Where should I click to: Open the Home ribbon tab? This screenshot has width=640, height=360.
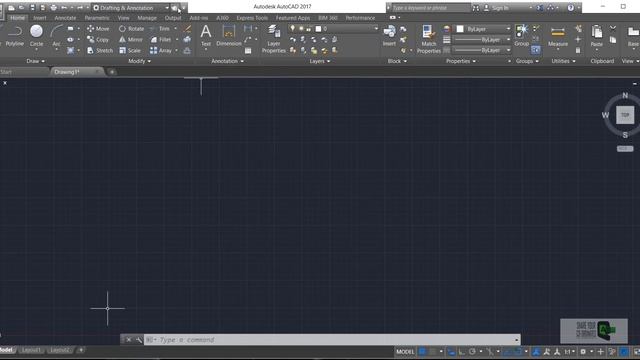click(x=18, y=18)
